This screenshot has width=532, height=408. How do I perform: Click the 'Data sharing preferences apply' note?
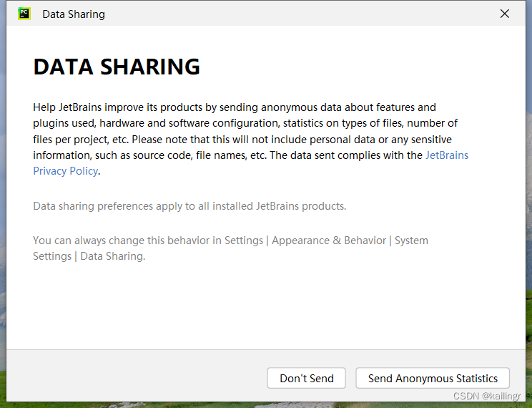pos(189,206)
